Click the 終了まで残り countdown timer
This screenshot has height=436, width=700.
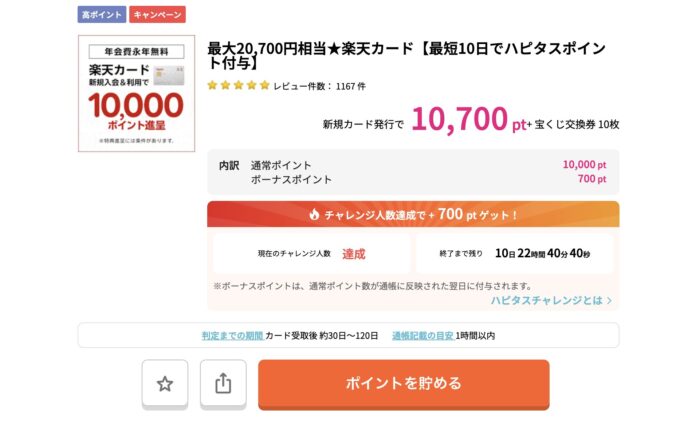point(515,254)
